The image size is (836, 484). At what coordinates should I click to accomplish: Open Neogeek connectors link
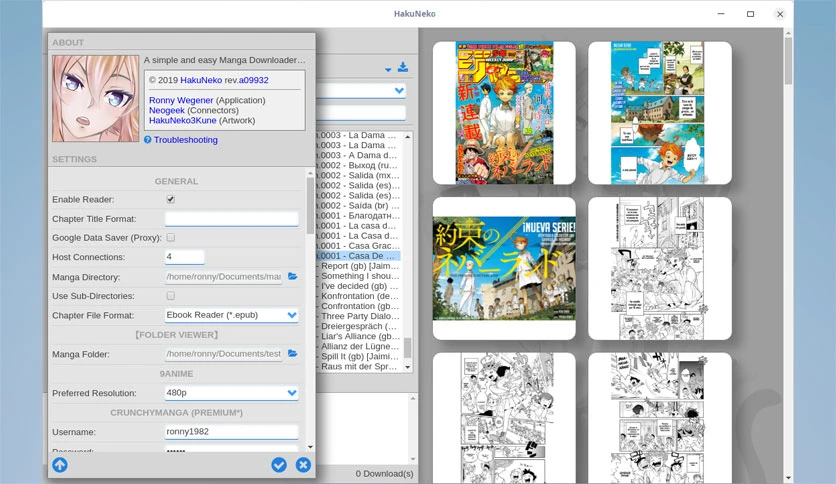point(167,110)
